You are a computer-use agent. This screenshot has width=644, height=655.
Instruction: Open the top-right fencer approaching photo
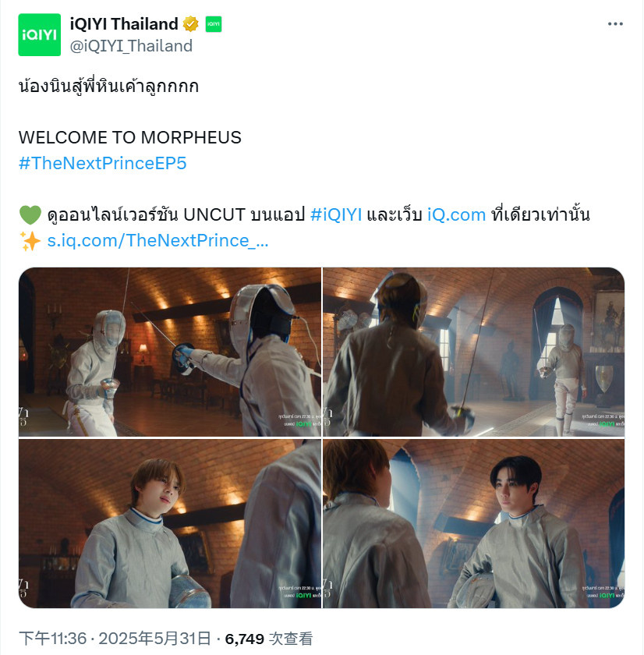coord(473,352)
